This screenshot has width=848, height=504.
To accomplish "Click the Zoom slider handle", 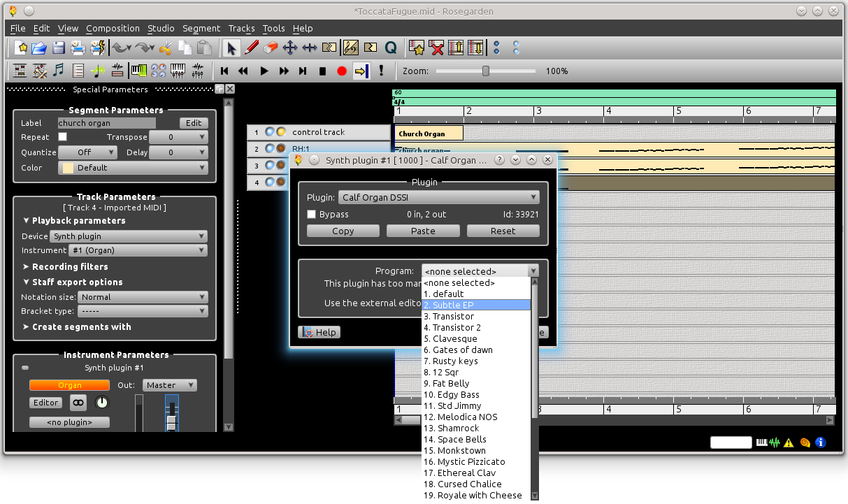I will tap(486, 71).
